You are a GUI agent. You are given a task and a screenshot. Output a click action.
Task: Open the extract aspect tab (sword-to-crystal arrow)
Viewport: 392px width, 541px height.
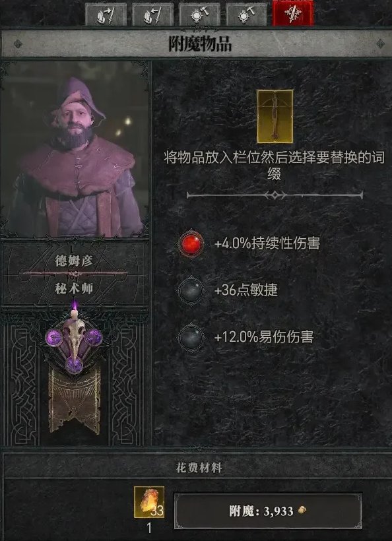point(152,15)
